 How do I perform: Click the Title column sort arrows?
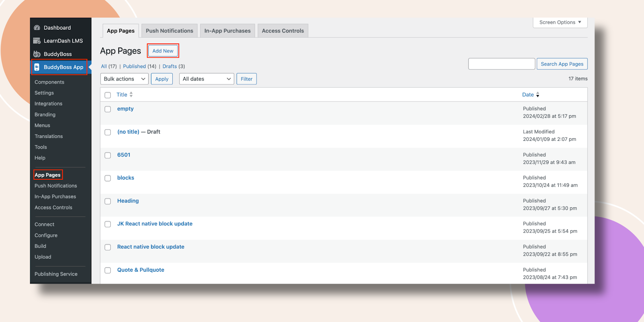(x=131, y=95)
